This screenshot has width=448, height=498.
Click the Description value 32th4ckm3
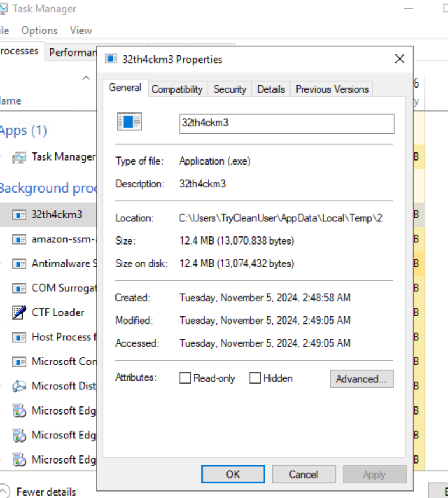(202, 183)
